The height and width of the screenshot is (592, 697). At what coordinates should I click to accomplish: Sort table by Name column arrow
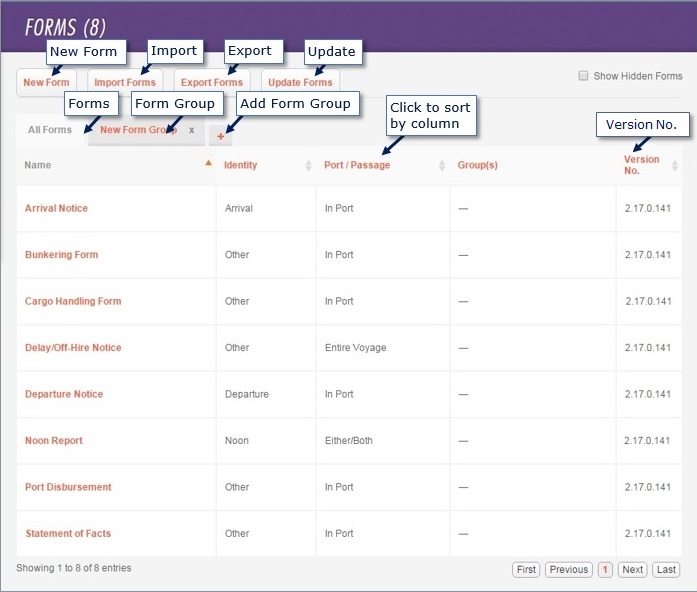pos(208,164)
